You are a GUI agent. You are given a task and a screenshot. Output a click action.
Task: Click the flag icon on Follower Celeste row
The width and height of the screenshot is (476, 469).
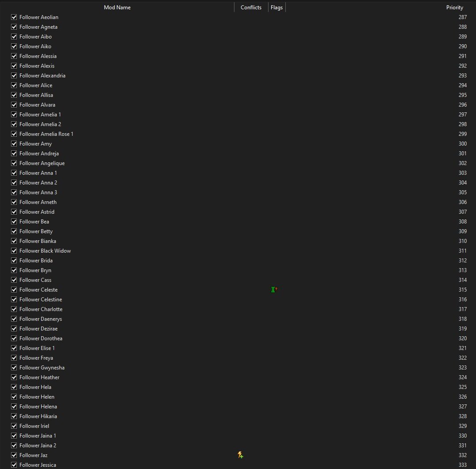click(x=274, y=290)
